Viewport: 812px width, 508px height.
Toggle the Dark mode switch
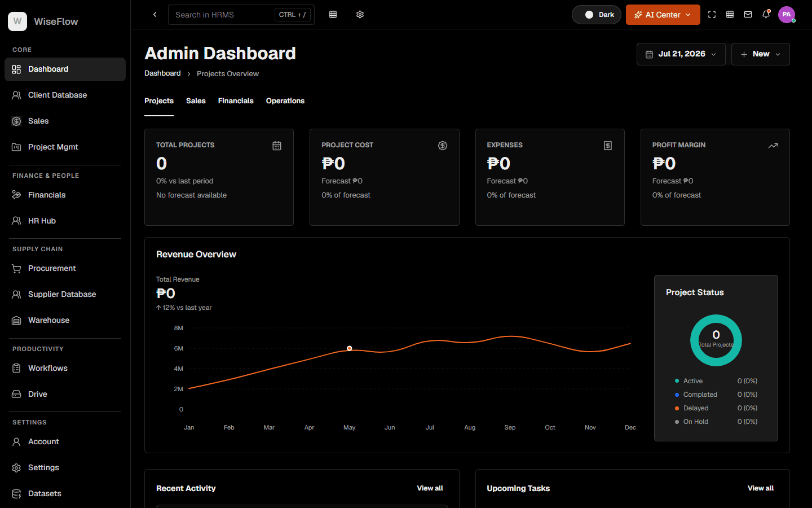coord(597,15)
